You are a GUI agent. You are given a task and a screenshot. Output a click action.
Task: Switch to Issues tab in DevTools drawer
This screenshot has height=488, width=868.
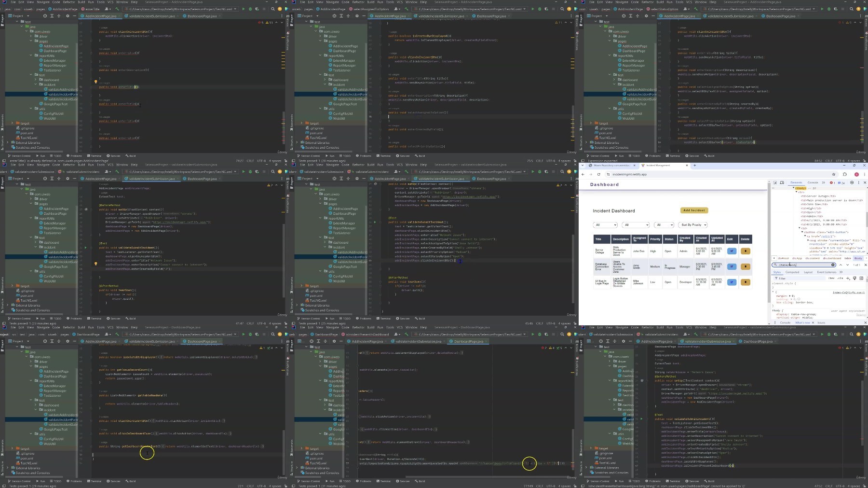coord(821,322)
